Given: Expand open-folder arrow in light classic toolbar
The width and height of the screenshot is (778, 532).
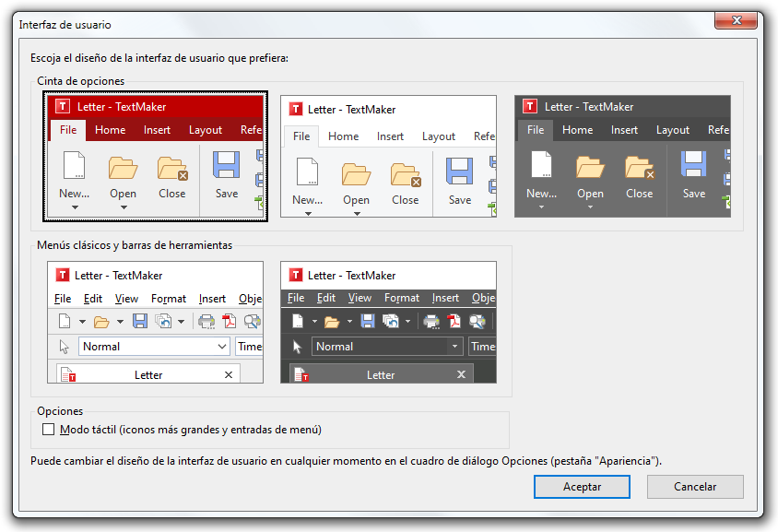Looking at the screenshot, I should [x=120, y=322].
